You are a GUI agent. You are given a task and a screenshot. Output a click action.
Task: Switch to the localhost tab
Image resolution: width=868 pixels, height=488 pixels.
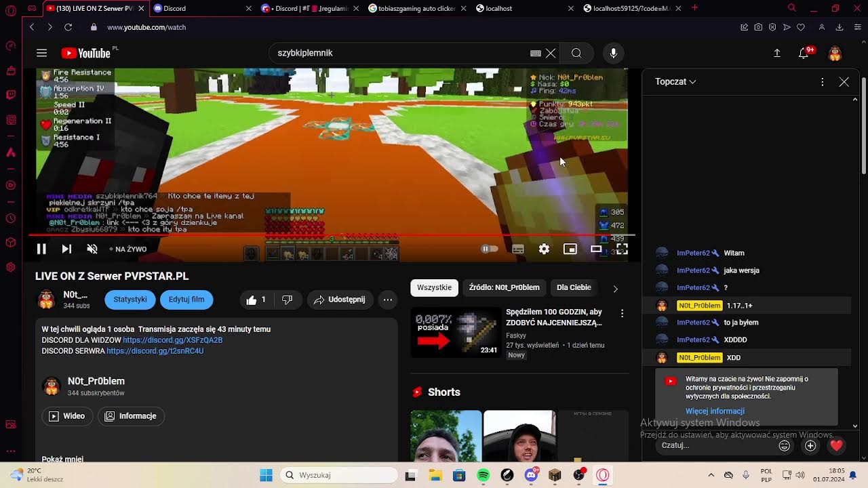pyautogui.click(x=524, y=8)
